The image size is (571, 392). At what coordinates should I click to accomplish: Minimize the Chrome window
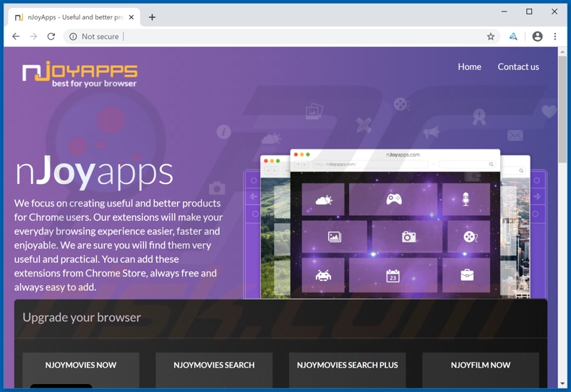click(504, 12)
